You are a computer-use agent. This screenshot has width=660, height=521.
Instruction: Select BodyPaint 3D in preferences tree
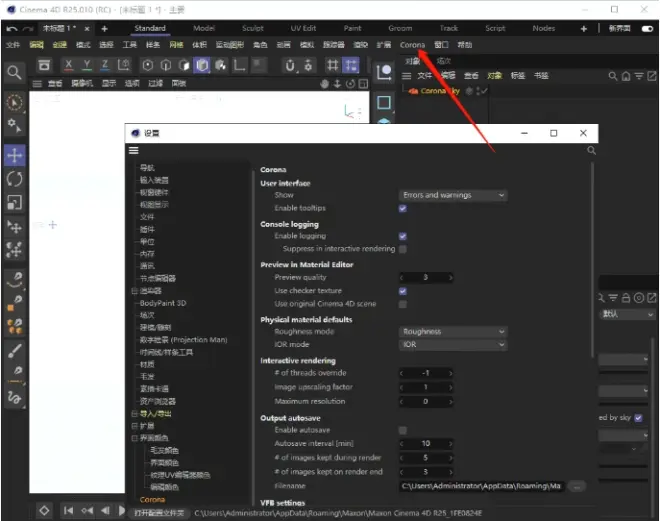pyautogui.click(x=163, y=302)
